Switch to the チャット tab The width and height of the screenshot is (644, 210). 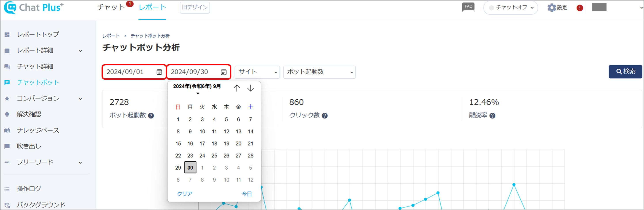pos(111,7)
